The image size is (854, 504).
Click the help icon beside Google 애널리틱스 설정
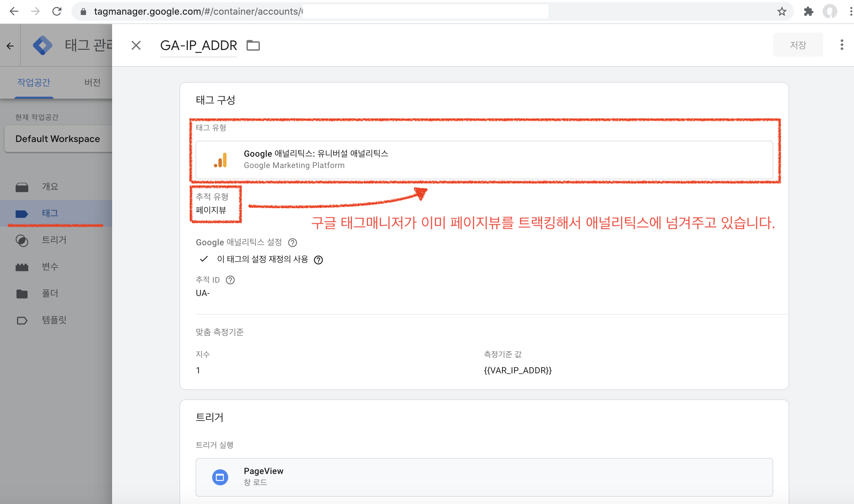[x=292, y=242]
